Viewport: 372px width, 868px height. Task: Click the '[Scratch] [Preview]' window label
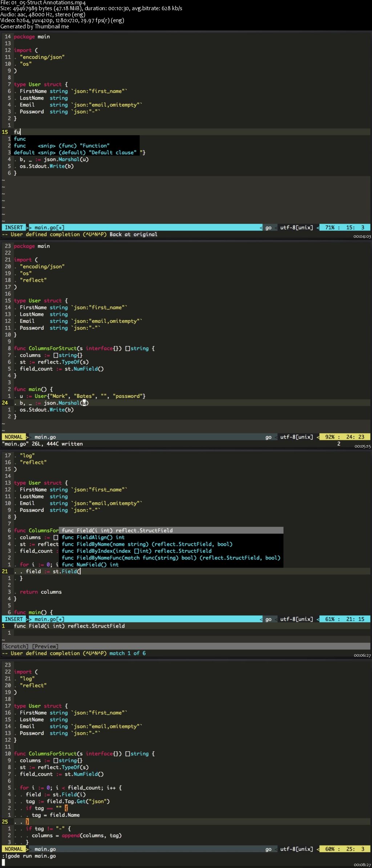click(x=30, y=646)
